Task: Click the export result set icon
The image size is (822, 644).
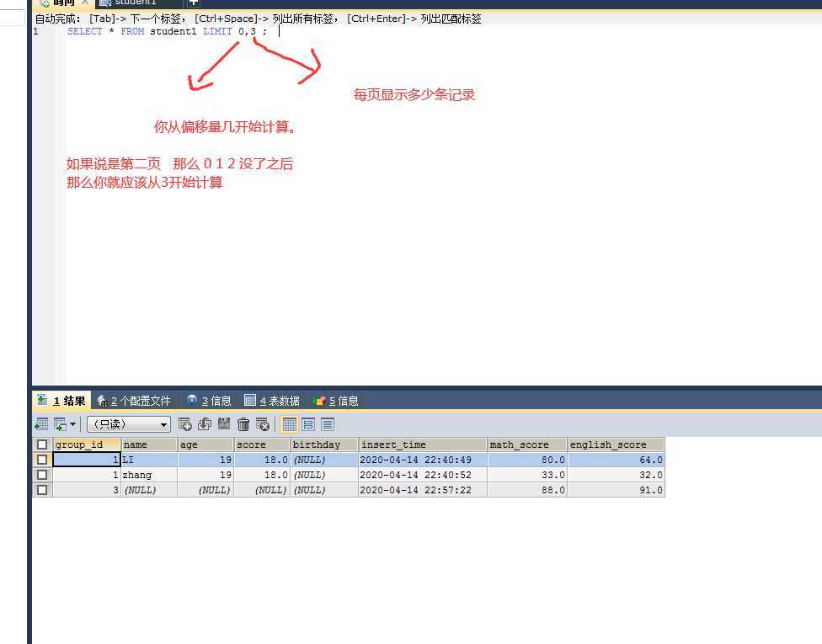Action: 41,424
